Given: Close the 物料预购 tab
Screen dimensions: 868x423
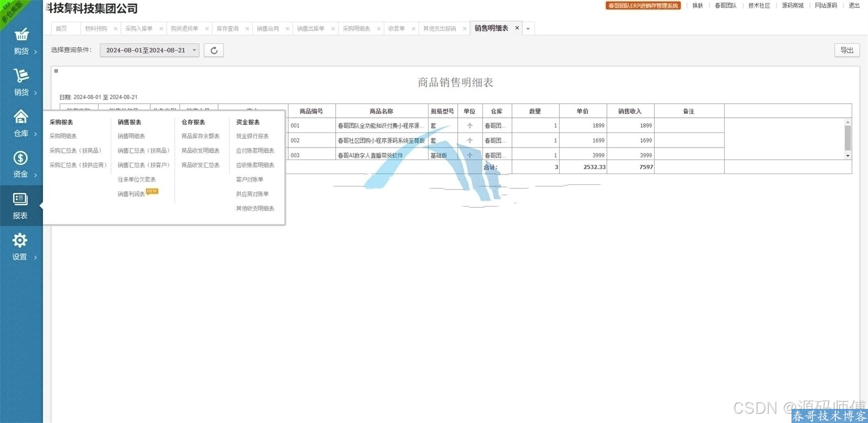Looking at the screenshot, I should click(x=116, y=29).
